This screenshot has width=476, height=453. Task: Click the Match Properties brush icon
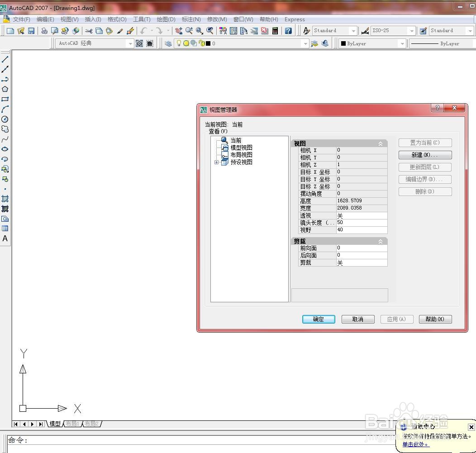[x=120, y=31]
